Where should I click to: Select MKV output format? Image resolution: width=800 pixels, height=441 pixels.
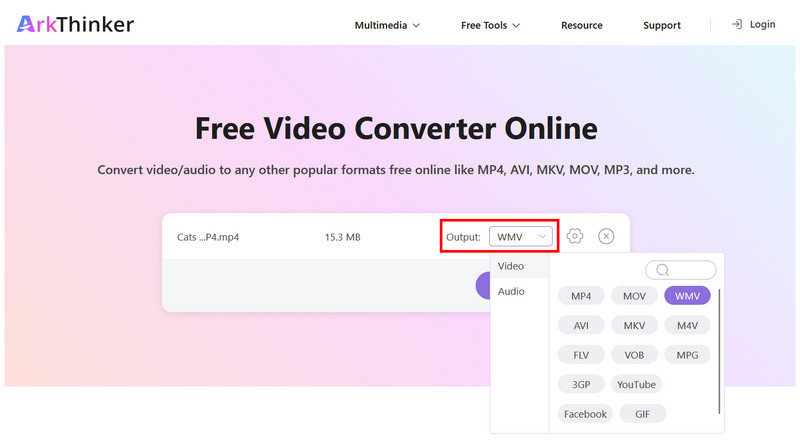[634, 326]
